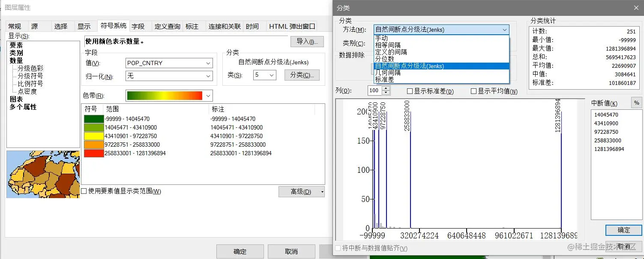The height and width of the screenshot is (259, 644).
Task: Select break value 97228750
Action: (606, 132)
